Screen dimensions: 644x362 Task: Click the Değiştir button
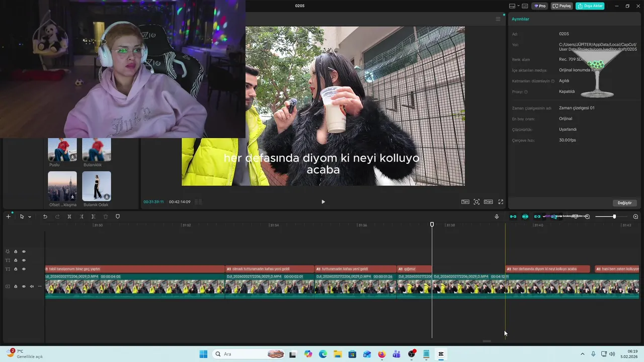coord(624,203)
